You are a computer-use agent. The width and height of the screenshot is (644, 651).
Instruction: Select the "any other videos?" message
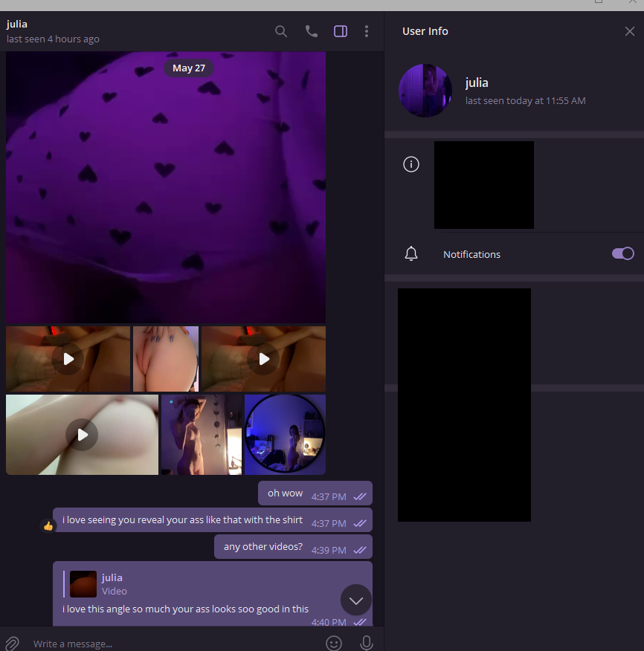293,547
